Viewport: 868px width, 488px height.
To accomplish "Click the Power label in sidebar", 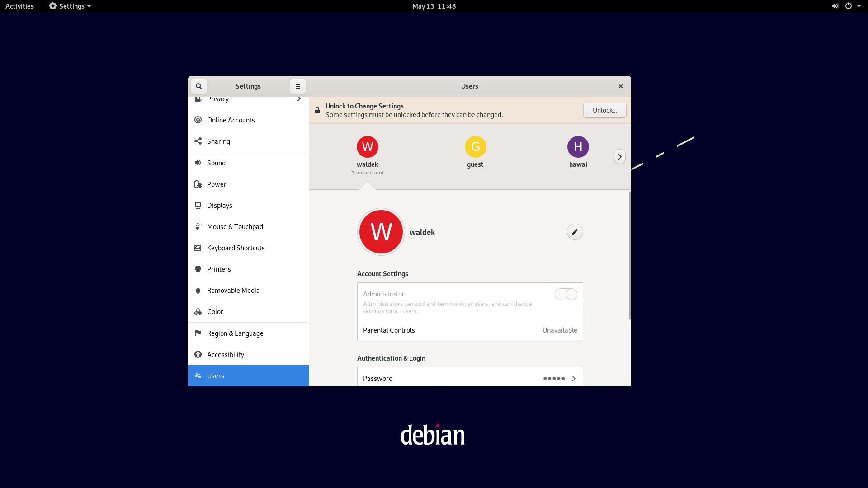I will pos(217,184).
